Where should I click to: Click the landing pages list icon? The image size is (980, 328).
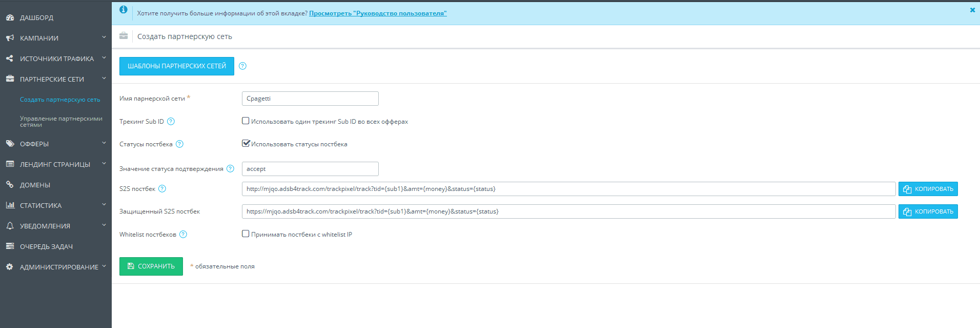point(10,164)
